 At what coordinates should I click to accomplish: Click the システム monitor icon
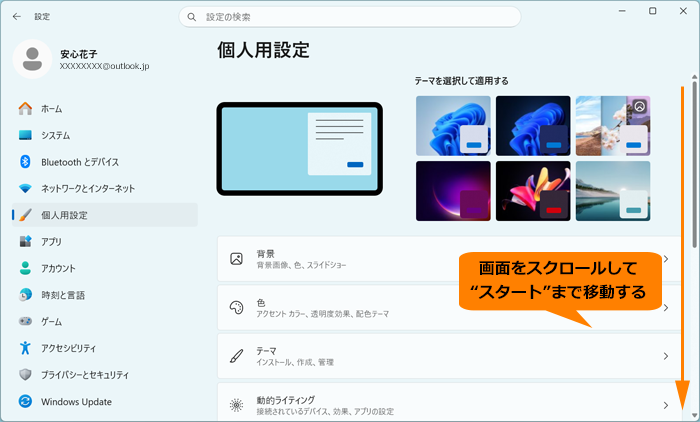[25, 135]
